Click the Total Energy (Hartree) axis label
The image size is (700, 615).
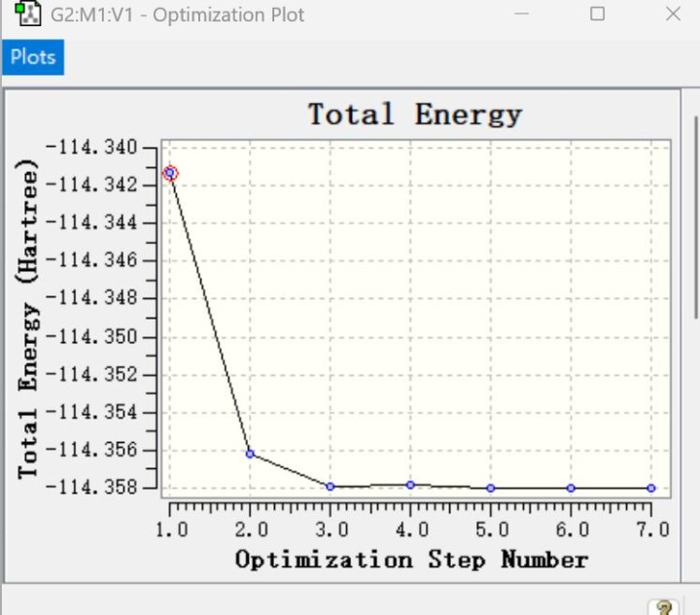27,319
